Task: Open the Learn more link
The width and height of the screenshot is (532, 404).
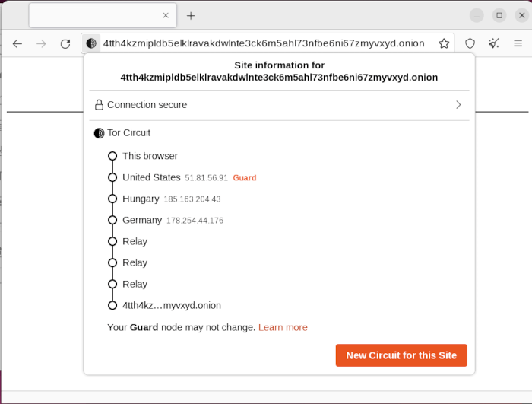Action: [x=283, y=327]
